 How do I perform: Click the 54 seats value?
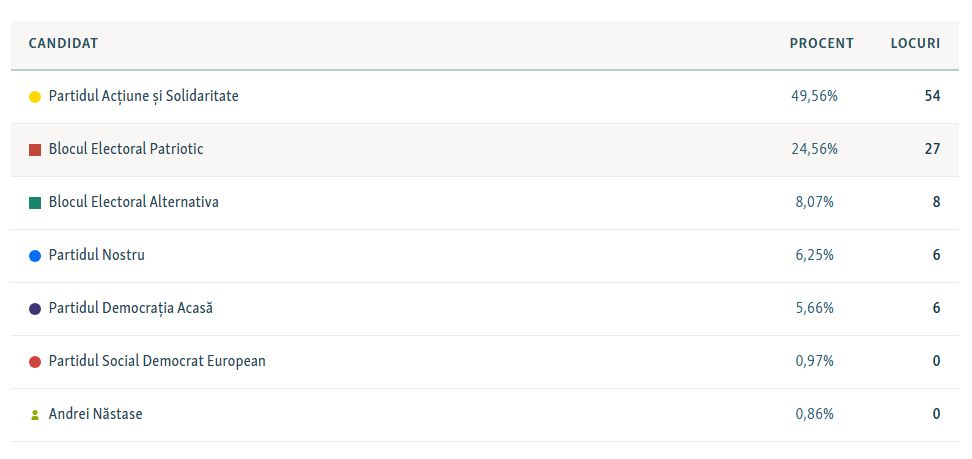click(x=932, y=96)
